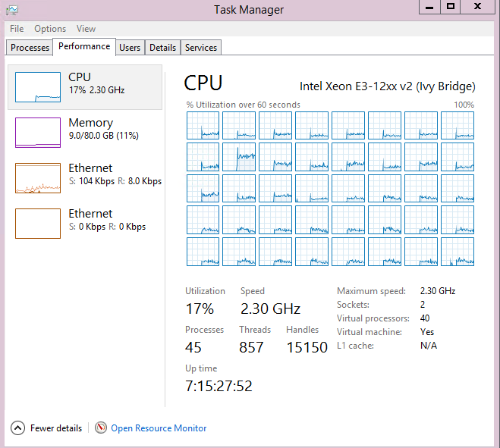Click the empty Ethernet mini graph thumbnail
The height and width of the screenshot is (448, 500).
38,224
